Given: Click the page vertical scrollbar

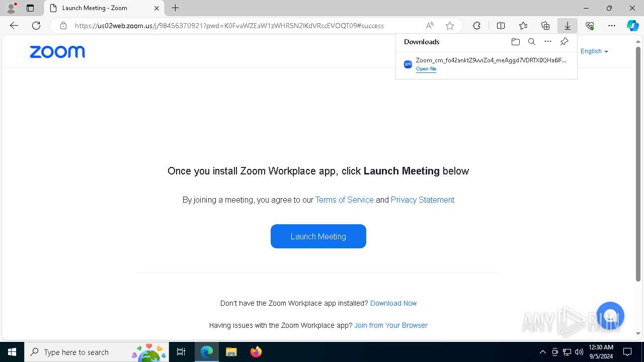Looking at the screenshot, I should tap(638, 163).
